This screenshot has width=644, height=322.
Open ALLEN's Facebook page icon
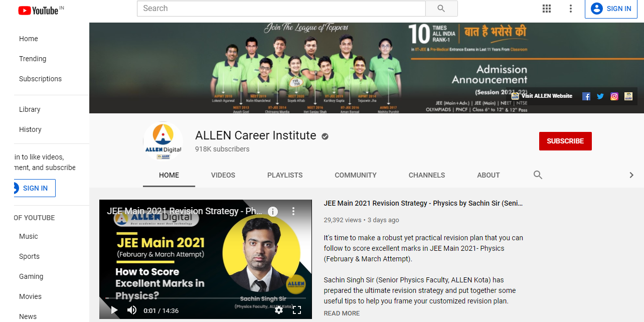(586, 96)
